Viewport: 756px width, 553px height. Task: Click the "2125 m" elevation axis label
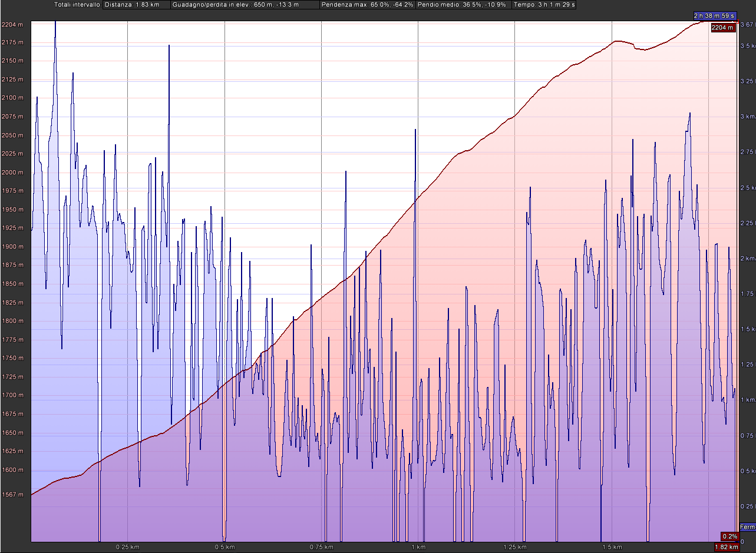[13, 80]
